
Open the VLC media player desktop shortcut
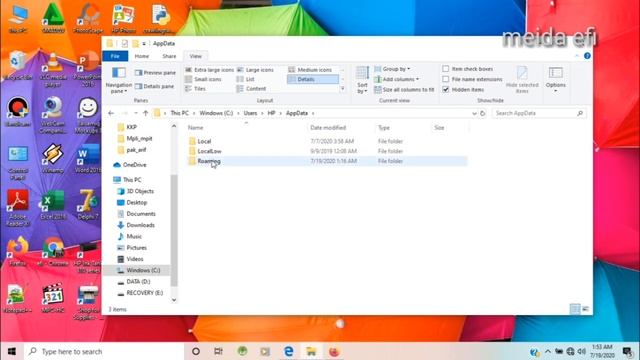point(53,70)
